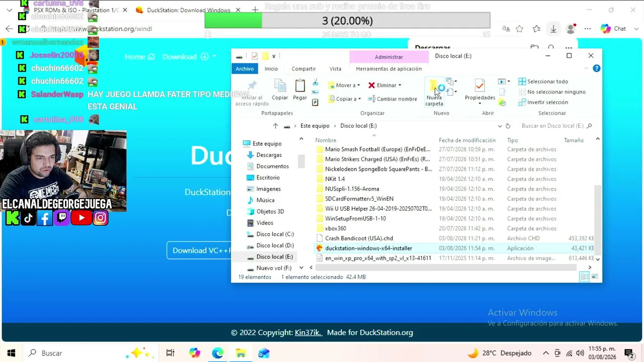Click the Instagram icon in stream overlay
The image size is (644, 362).
coord(100,218)
